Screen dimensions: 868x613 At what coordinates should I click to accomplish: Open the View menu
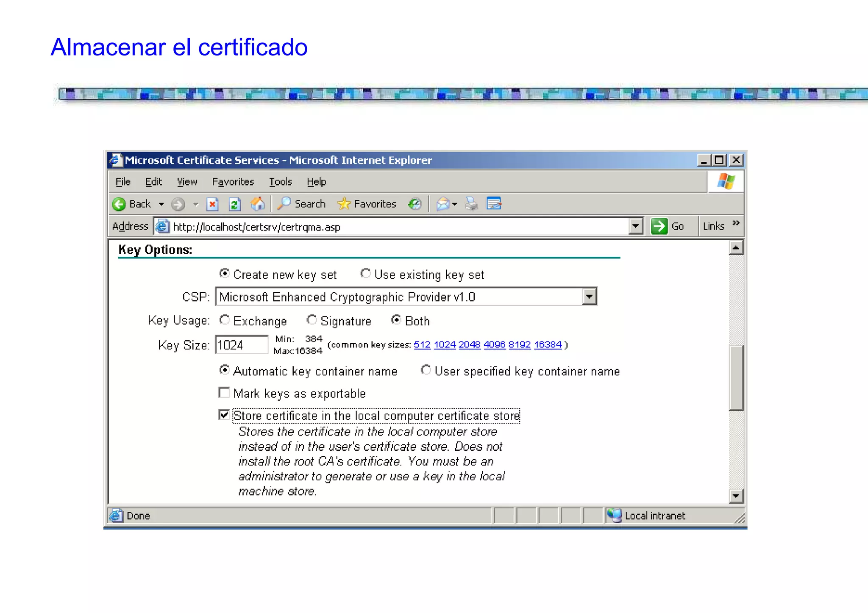[187, 182]
